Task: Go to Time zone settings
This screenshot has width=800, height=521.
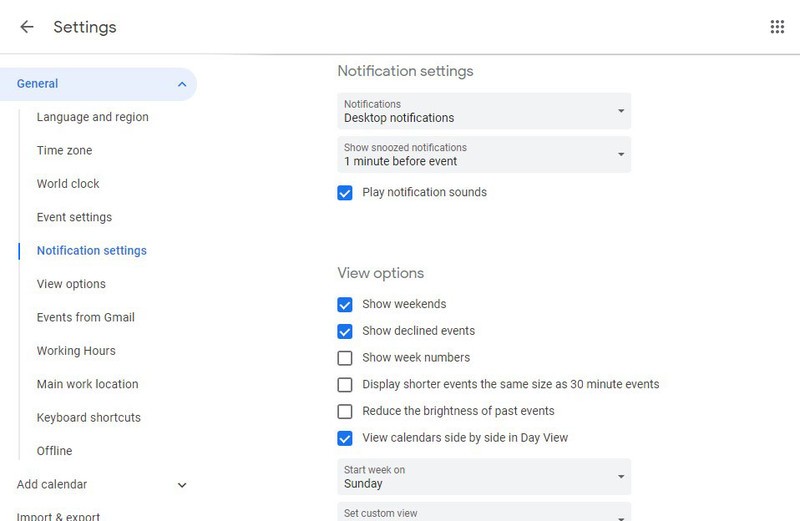Action: [x=64, y=151]
